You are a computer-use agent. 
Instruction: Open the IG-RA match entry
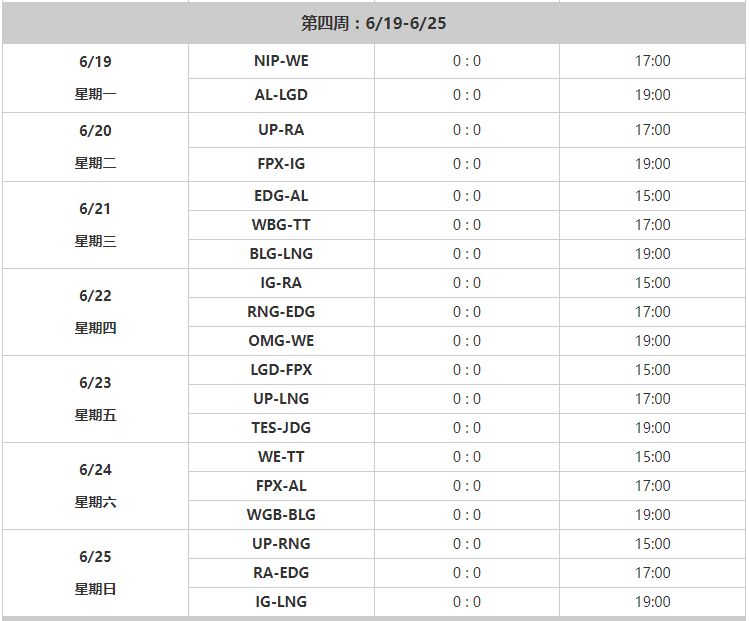click(281, 283)
